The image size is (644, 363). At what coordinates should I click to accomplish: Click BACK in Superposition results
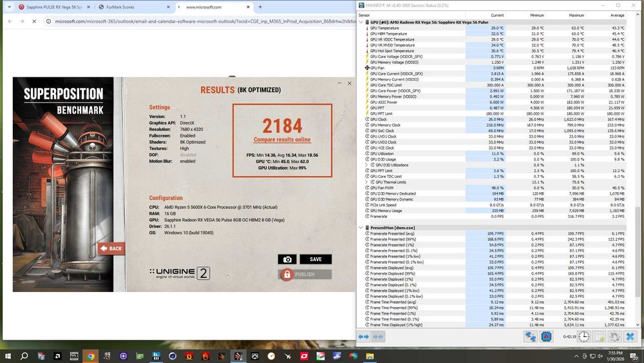coord(111,248)
